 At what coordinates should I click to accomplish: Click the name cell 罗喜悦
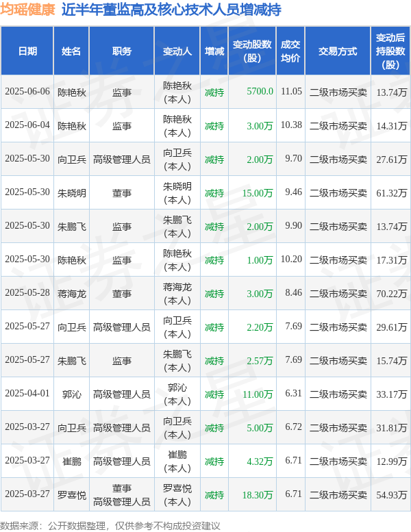pyautogui.click(x=72, y=495)
